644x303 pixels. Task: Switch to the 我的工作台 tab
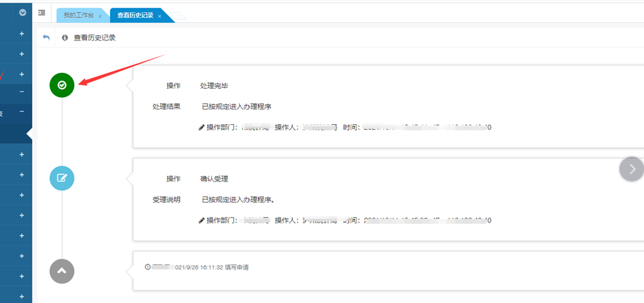77,15
